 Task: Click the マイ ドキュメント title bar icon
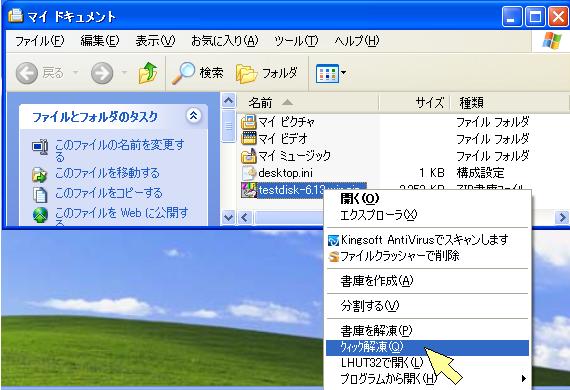[15, 16]
